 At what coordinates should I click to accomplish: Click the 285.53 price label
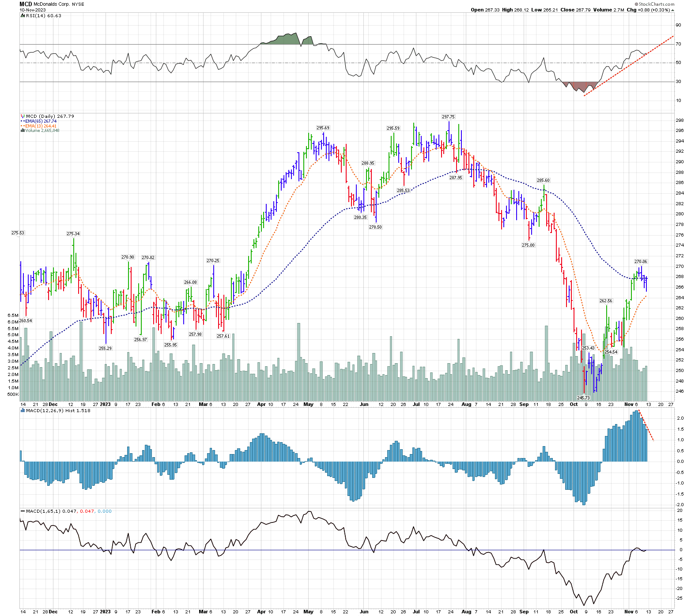tap(403, 191)
